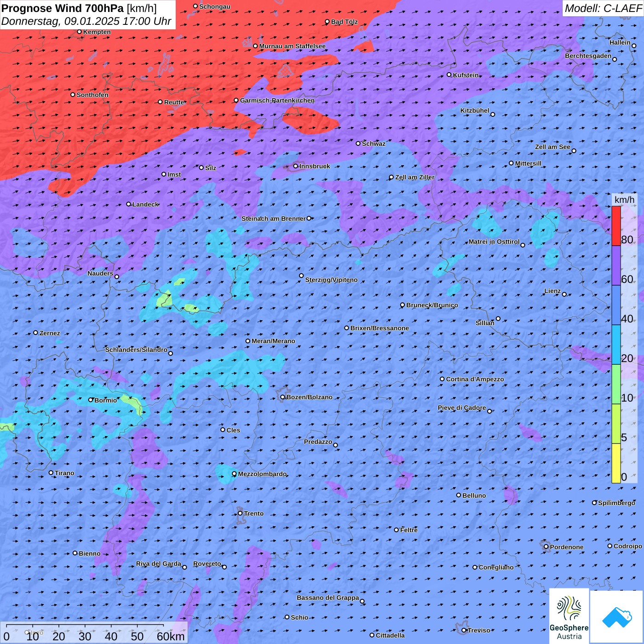Click the Pordenone city marker
Viewport: 644px width, 644px height.
[x=546, y=547]
